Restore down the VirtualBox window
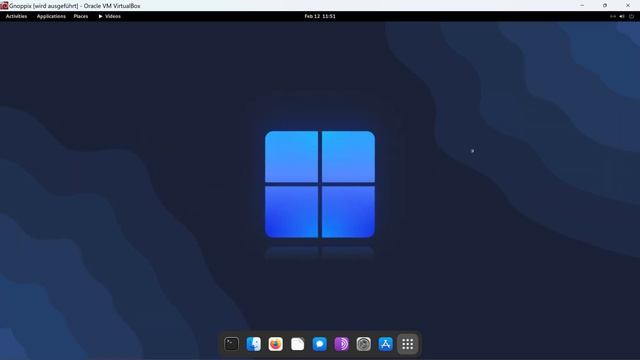Image resolution: width=640 pixels, height=360 pixels. 605,5
